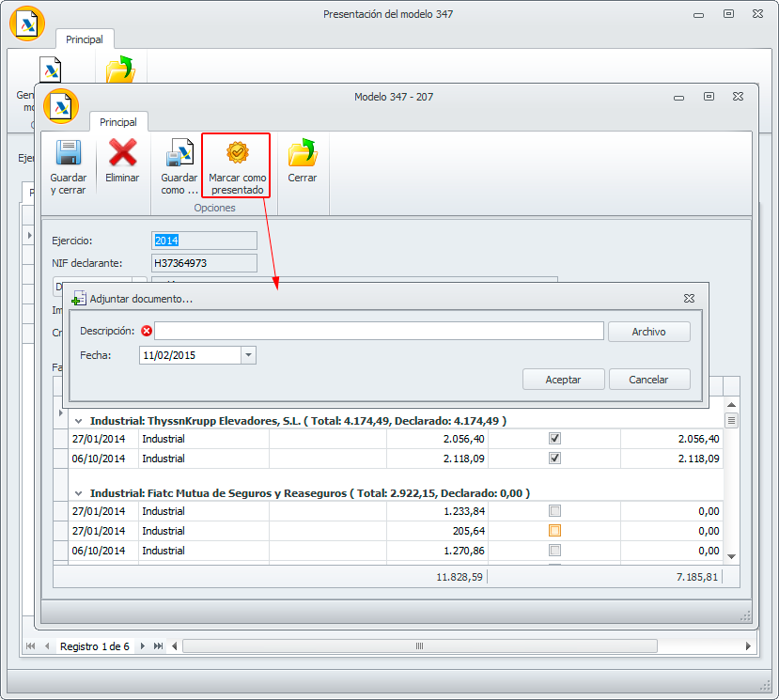Click the Guardar como icon
The image size is (779, 700).
(x=179, y=153)
